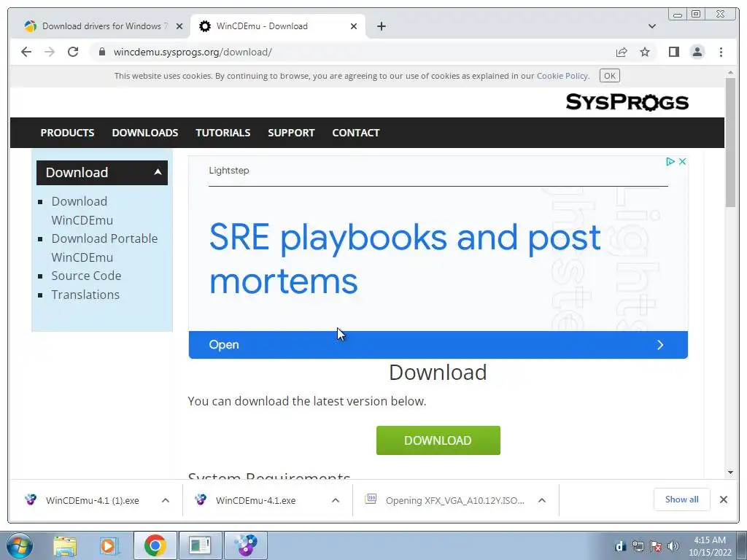The height and width of the screenshot is (560, 747).
Task: Expand options for XFX_VGA ISO download
Action: 542,500
